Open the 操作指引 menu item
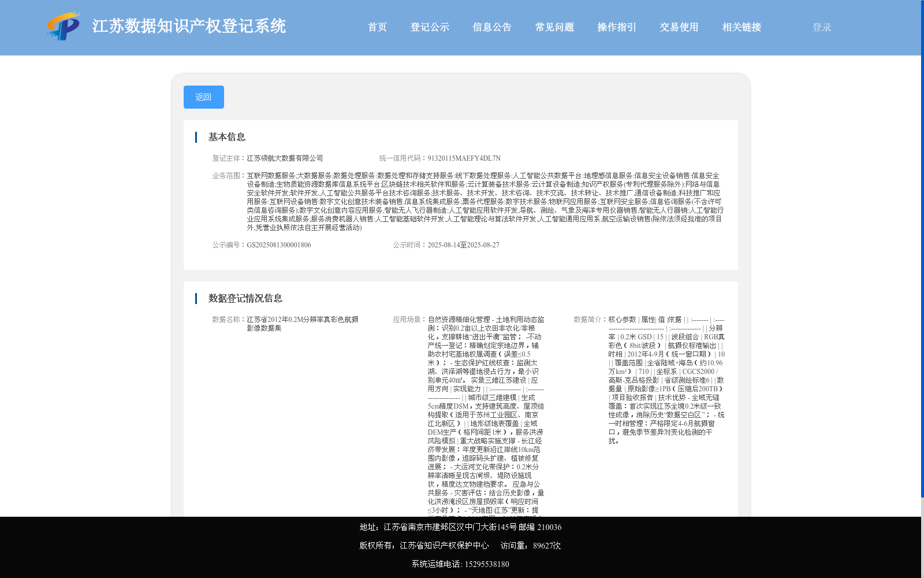 pos(617,27)
